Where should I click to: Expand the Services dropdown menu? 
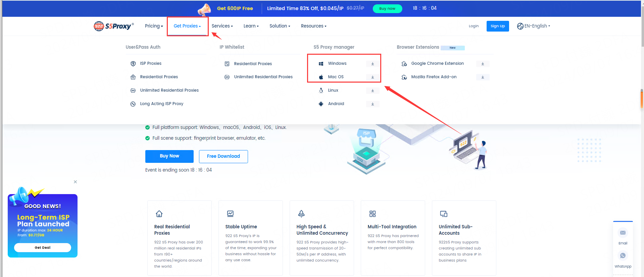click(x=222, y=26)
